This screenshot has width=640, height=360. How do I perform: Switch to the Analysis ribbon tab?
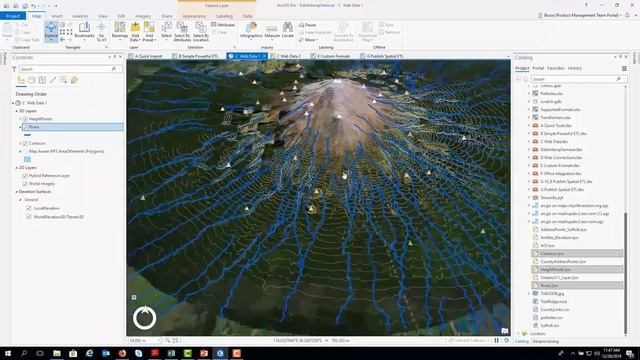pos(80,16)
